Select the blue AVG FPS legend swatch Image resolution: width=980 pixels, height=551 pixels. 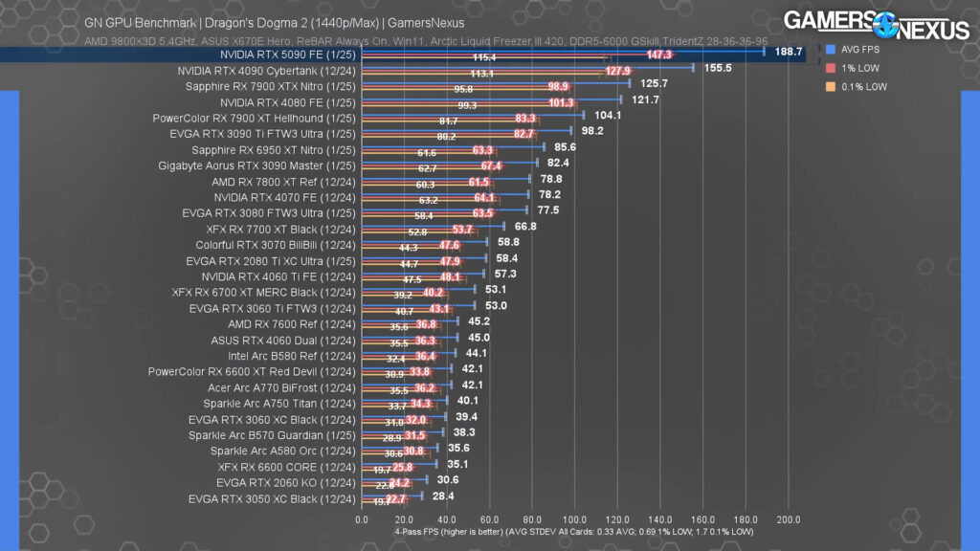pyautogui.click(x=831, y=50)
